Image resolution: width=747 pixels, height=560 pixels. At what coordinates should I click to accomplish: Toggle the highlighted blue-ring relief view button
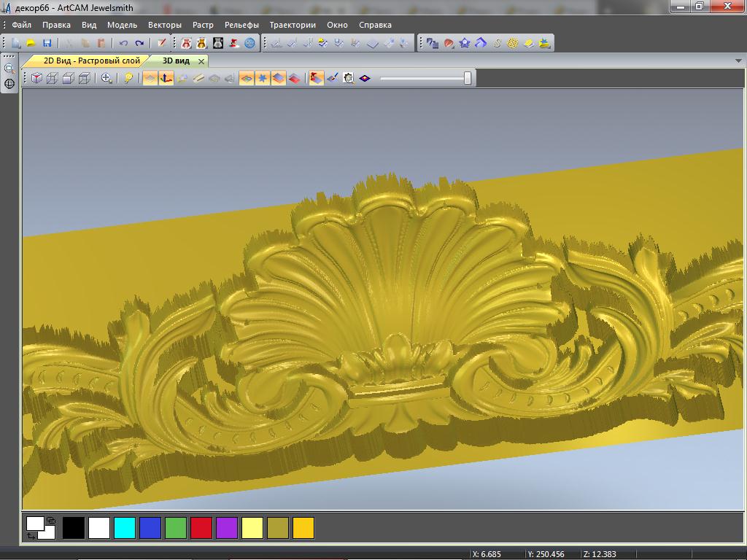tap(247, 78)
